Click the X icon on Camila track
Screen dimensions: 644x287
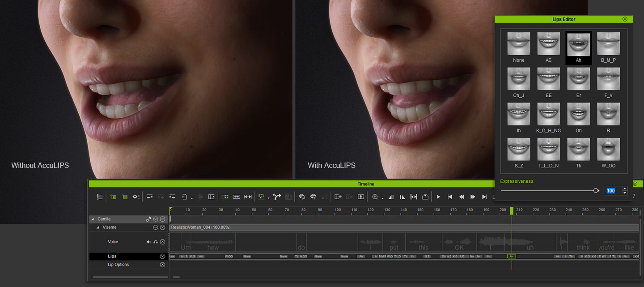(163, 219)
